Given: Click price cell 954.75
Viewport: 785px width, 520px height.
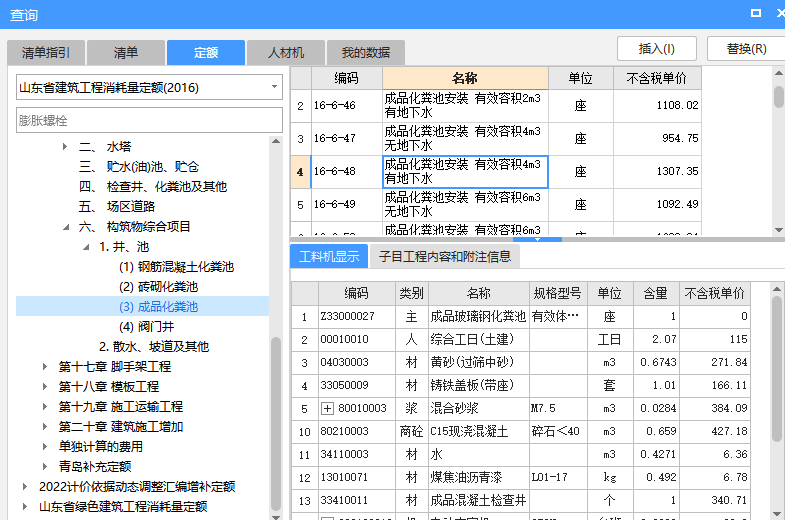Looking at the screenshot, I should (x=657, y=139).
